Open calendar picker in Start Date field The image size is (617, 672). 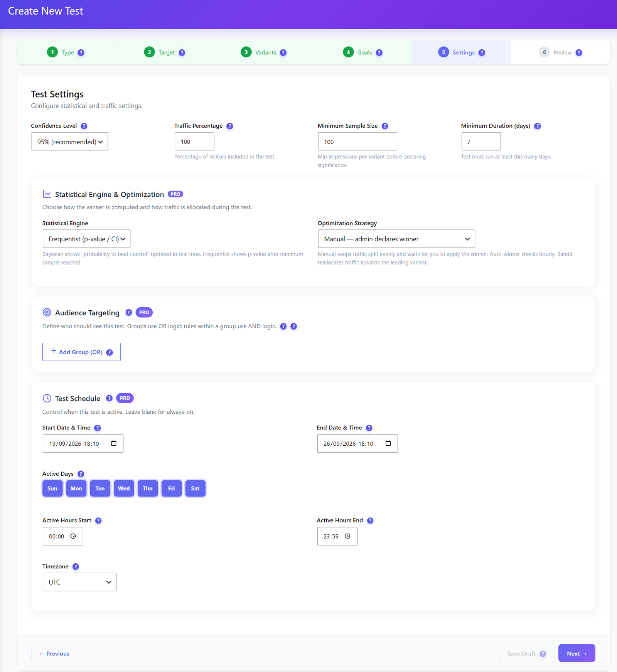(x=114, y=443)
